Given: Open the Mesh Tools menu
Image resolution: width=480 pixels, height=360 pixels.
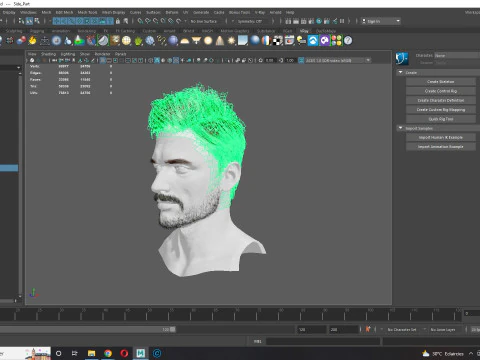Looking at the screenshot, I should coord(87,12).
